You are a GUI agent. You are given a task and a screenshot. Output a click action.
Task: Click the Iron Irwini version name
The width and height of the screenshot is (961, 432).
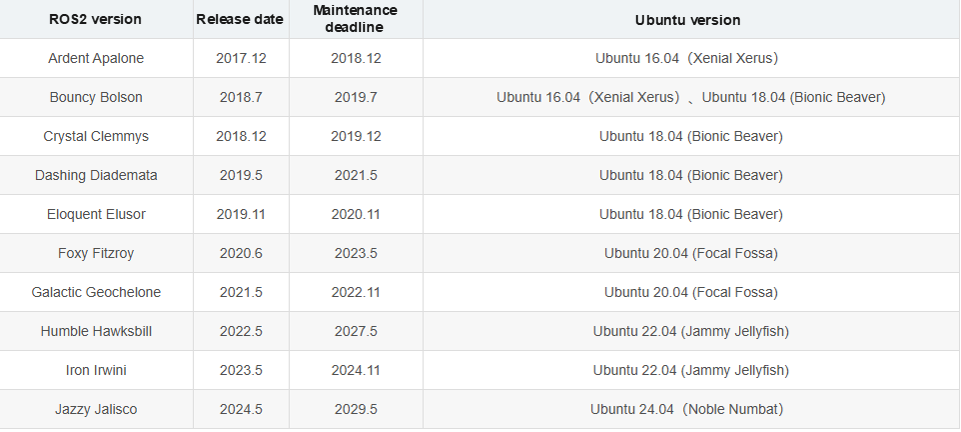click(96, 371)
